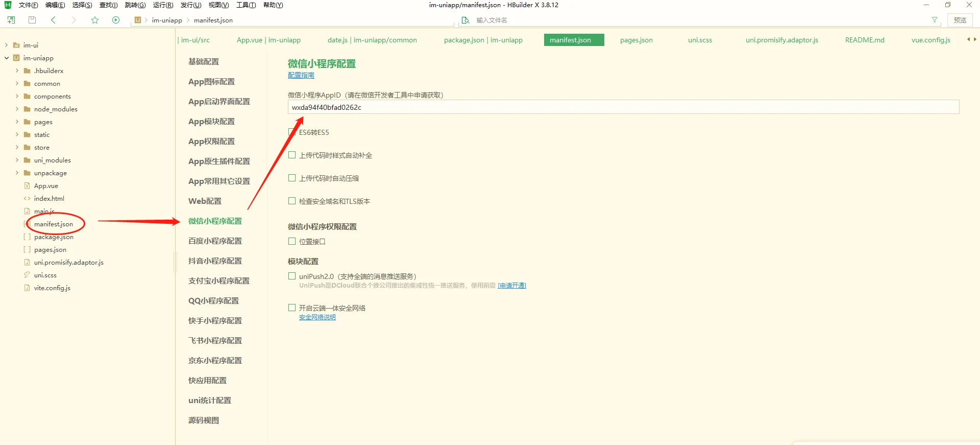Select 百度小程序配置 section
Image resolution: width=980 pixels, height=445 pixels.
pyautogui.click(x=215, y=241)
